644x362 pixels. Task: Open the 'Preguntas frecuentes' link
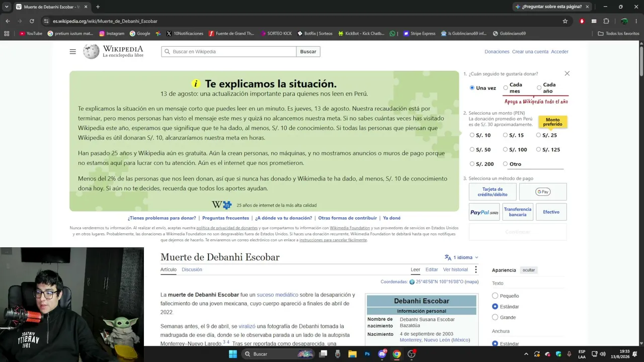(225, 218)
